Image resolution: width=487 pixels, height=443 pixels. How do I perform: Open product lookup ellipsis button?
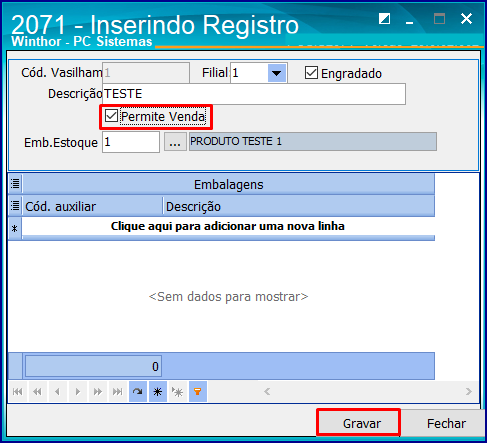[x=175, y=142]
